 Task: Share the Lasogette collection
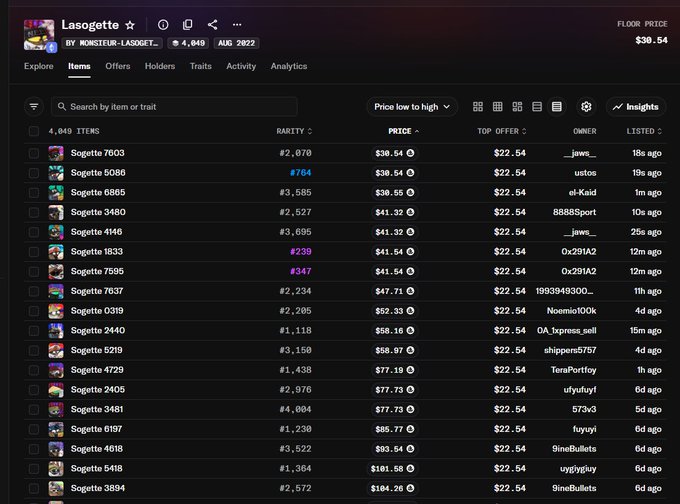pos(212,25)
